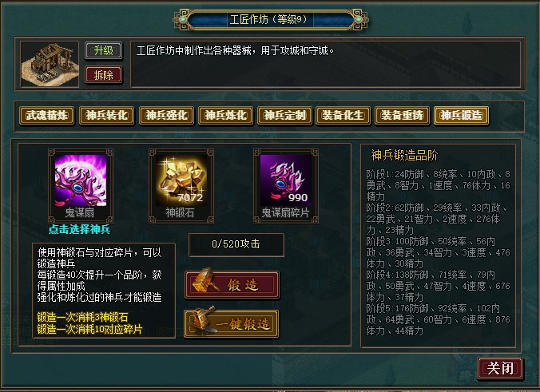This screenshot has height=392, width=540.
Task: Click the 神锻石 gold stone icon
Action: tap(181, 180)
